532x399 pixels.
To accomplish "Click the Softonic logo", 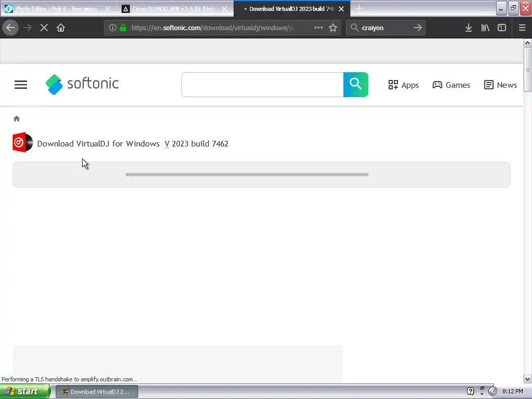I will (82, 84).
